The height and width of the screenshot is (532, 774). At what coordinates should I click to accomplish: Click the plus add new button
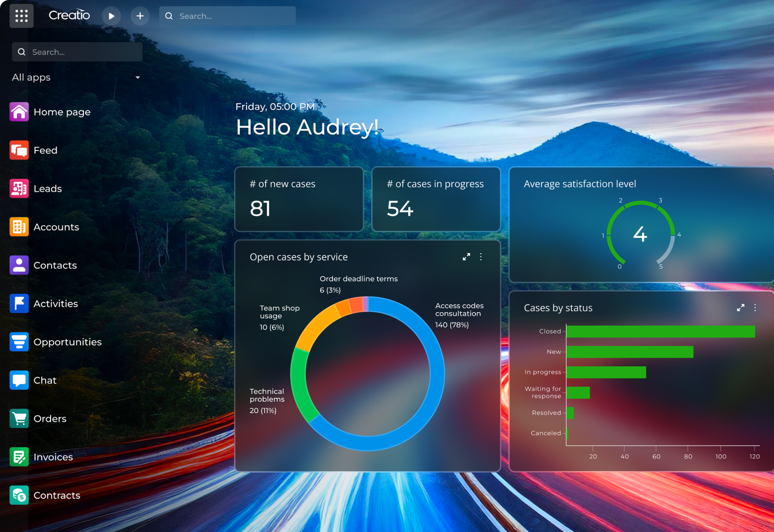(140, 16)
